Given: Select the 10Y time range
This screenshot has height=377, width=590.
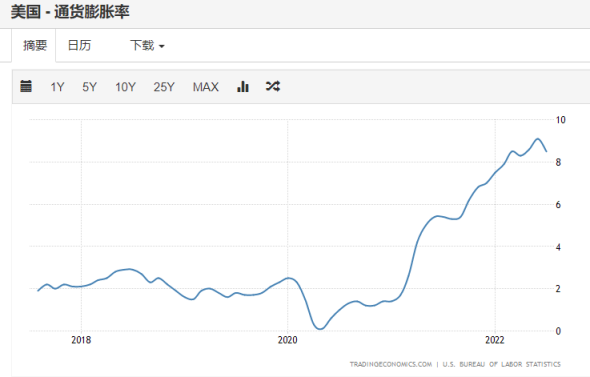Looking at the screenshot, I should [125, 87].
